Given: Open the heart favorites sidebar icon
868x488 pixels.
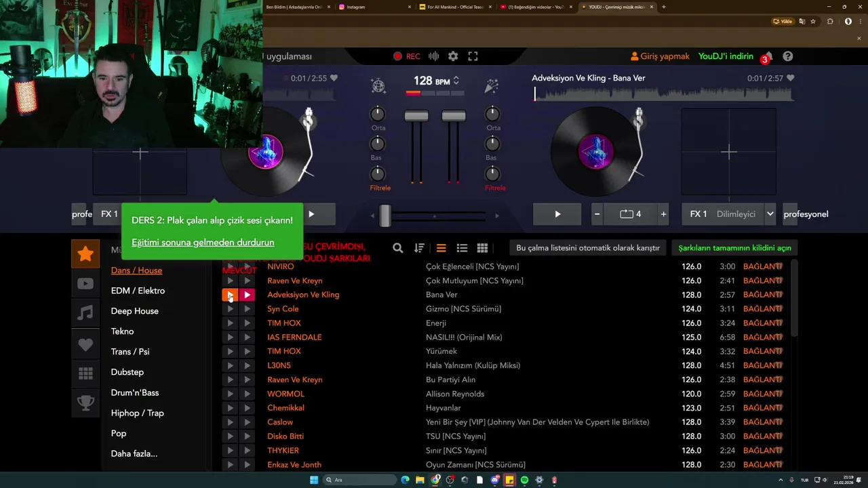Looking at the screenshot, I should (85, 344).
